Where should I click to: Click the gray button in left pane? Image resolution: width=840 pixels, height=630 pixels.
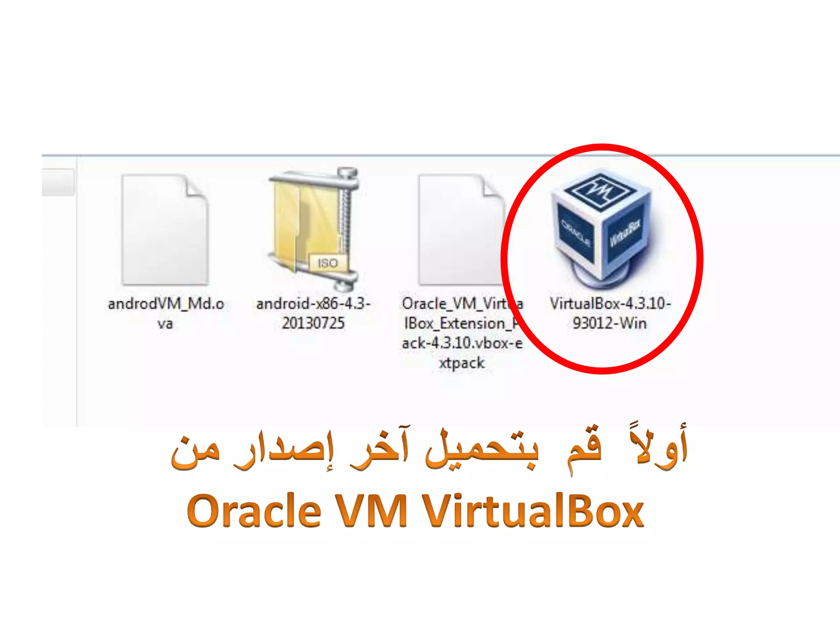click(x=58, y=182)
